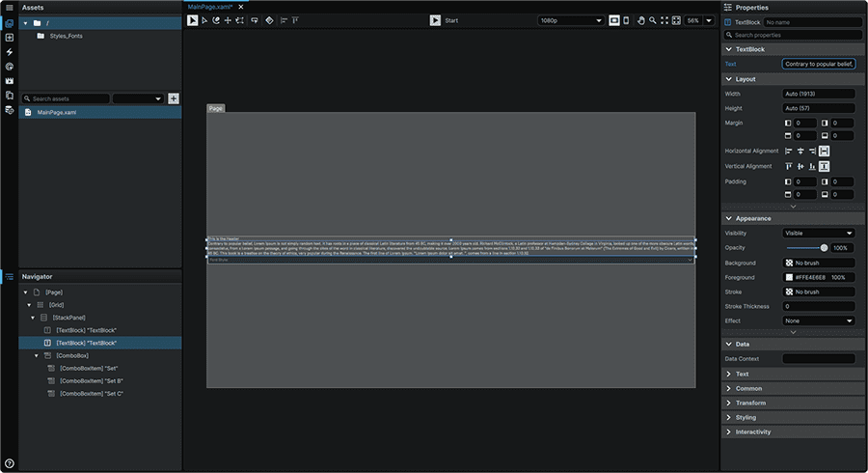Collapse the [Page] node in Navigator

(x=25, y=292)
